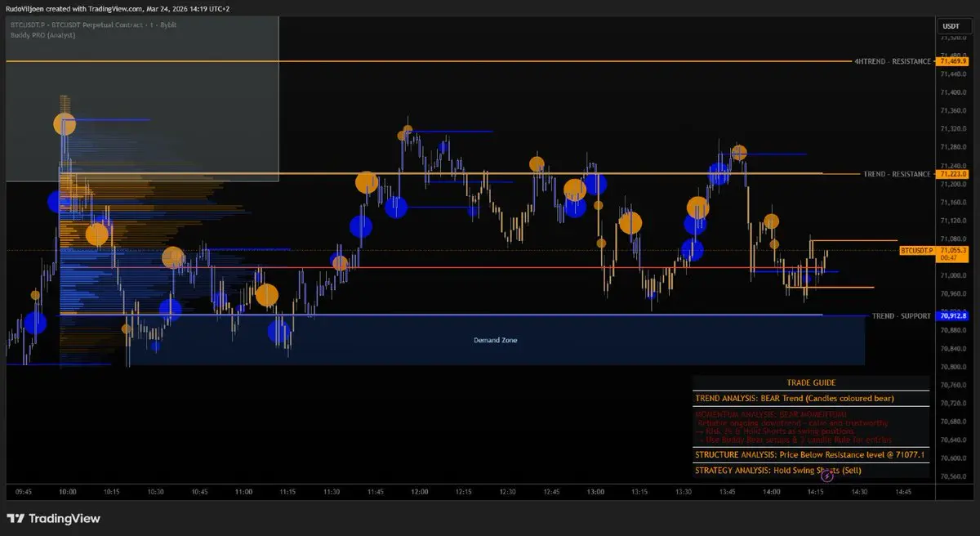Select the 4HTREND - RESISTANCE line label
980x536 pixels.
pyautogui.click(x=892, y=61)
